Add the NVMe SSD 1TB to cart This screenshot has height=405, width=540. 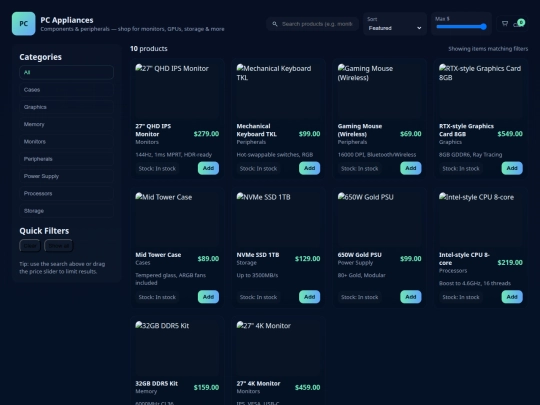pos(310,297)
